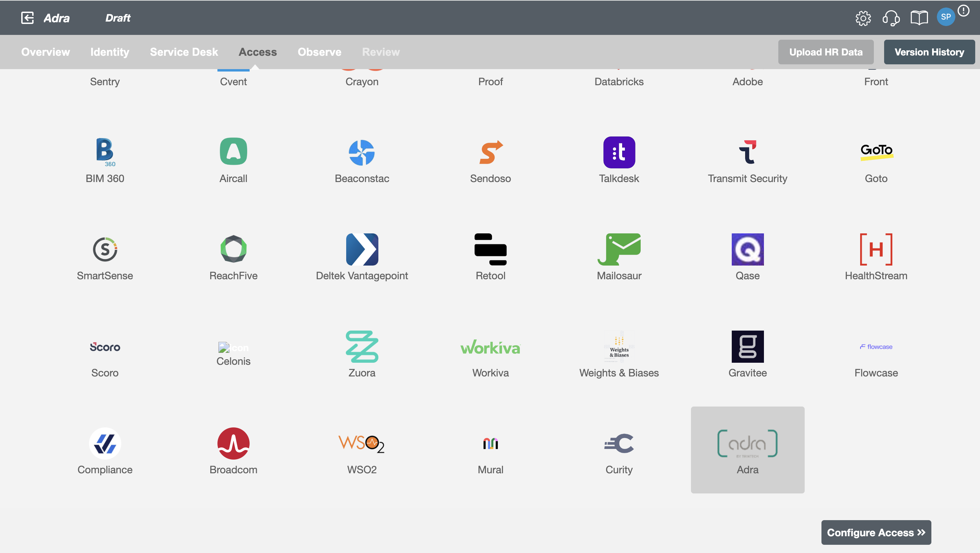This screenshot has width=980, height=553.
Task: Click the Front app label
Action: (x=876, y=82)
